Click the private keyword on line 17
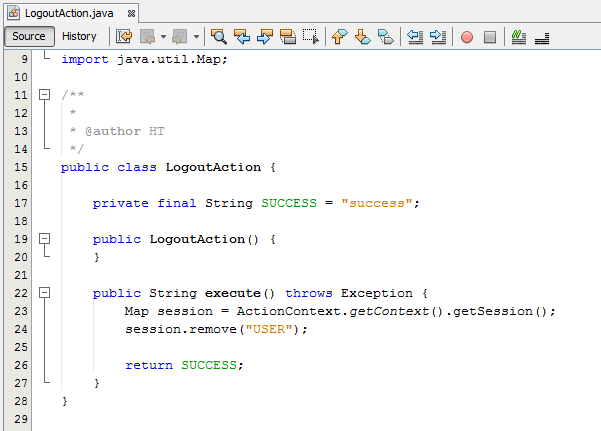Viewport: 601px width, 431px height. click(x=121, y=203)
